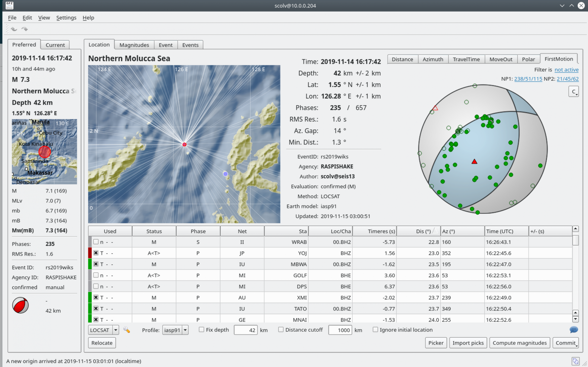The image size is (588, 367).
Task: Open the LOCSAT locator dropdown
Action: pyautogui.click(x=104, y=330)
